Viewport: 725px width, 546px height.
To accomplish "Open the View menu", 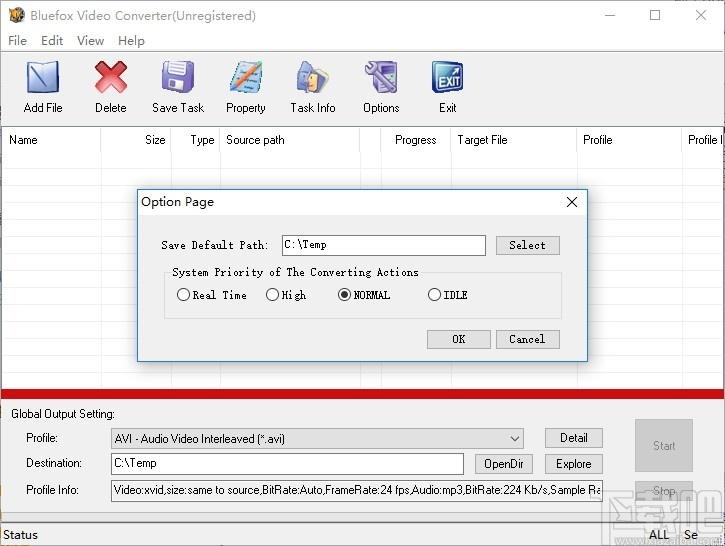I will tap(90, 41).
